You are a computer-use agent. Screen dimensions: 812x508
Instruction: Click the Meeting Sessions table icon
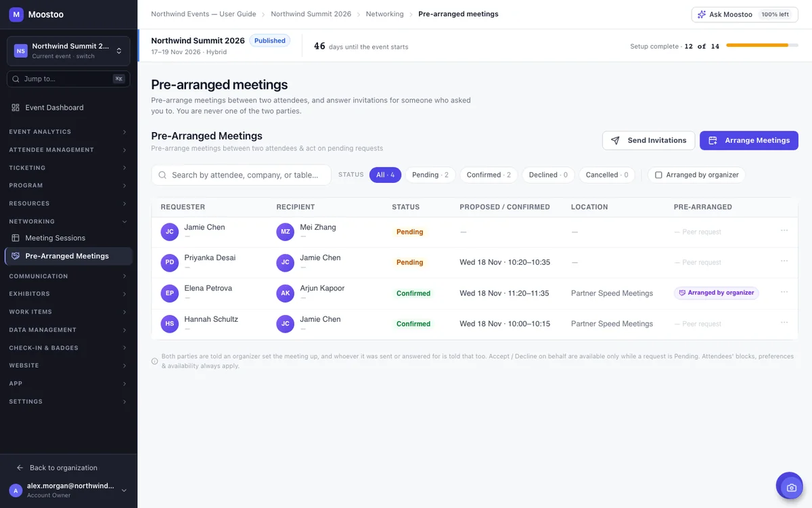pos(16,238)
